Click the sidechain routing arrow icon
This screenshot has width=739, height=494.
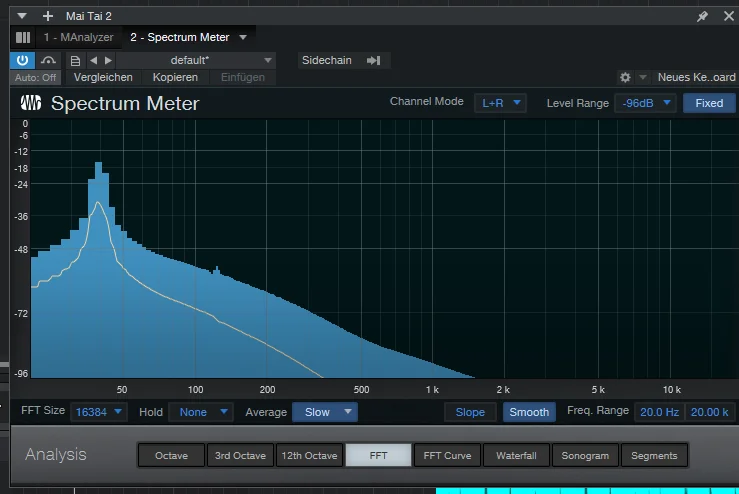(x=374, y=60)
